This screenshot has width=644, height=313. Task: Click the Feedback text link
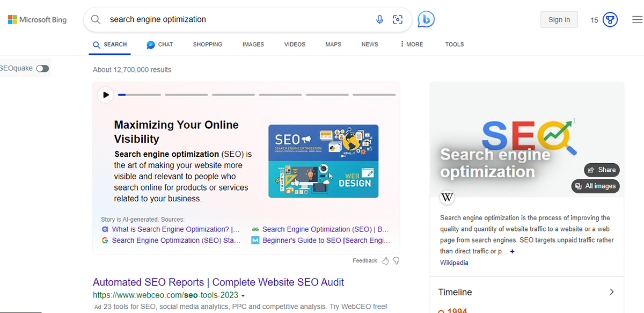click(x=365, y=261)
